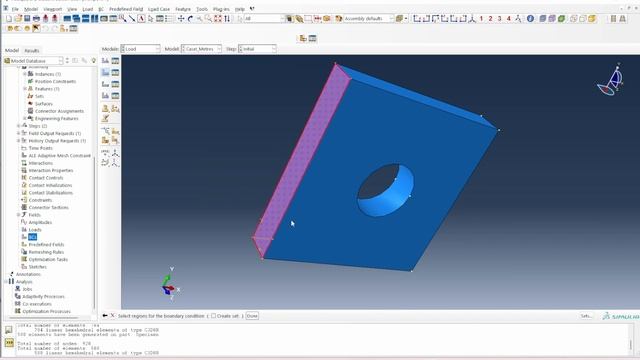Click the view triad compass in viewport
The width and height of the screenshot is (640, 360).
pyautogui.click(x=611, y=80)
